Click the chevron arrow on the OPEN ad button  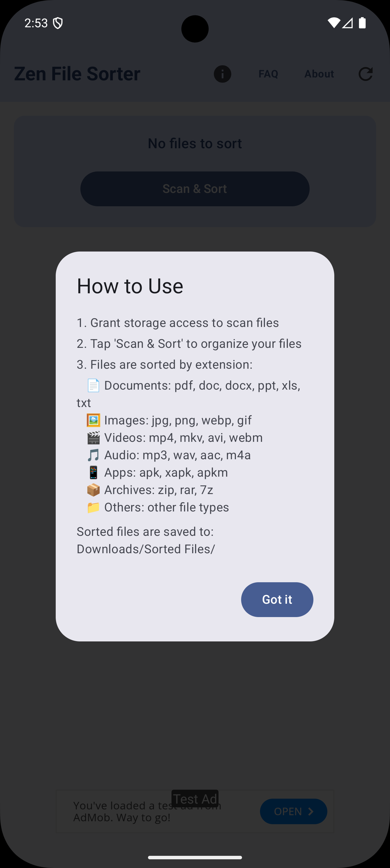point(310,811)
